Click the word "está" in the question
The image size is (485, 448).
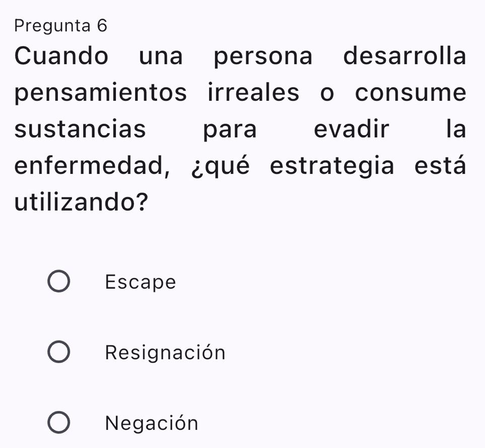(441, 166)
